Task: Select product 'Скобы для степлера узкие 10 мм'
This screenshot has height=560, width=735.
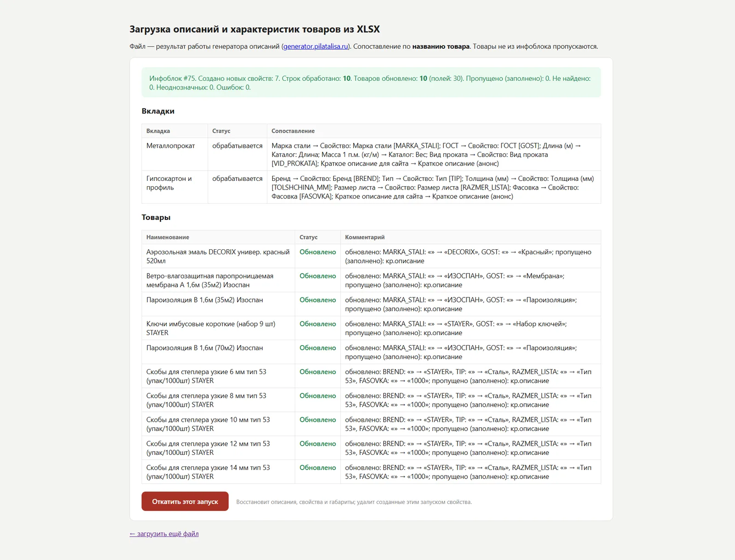Action: point(208,424)
